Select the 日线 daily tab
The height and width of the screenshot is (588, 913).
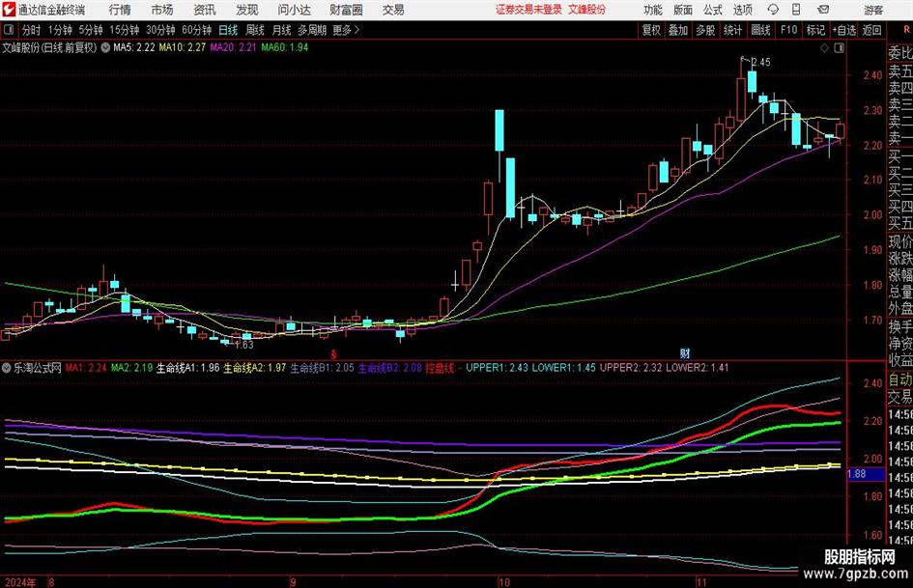pos(228,30)
